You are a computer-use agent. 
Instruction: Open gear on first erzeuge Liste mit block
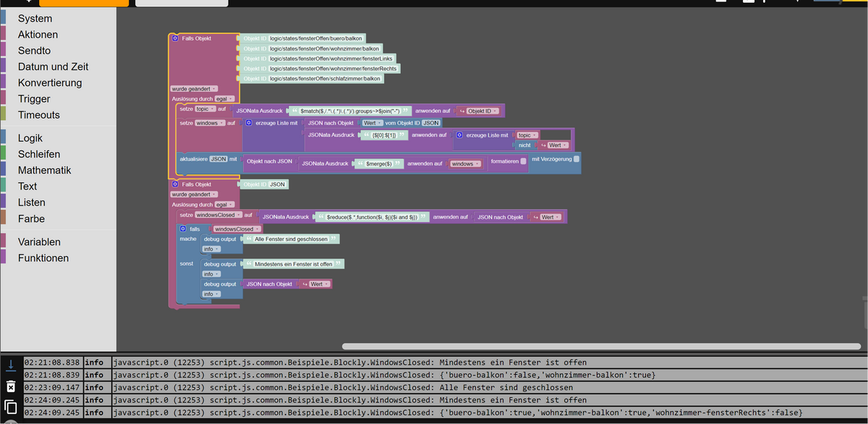point(249,123)
